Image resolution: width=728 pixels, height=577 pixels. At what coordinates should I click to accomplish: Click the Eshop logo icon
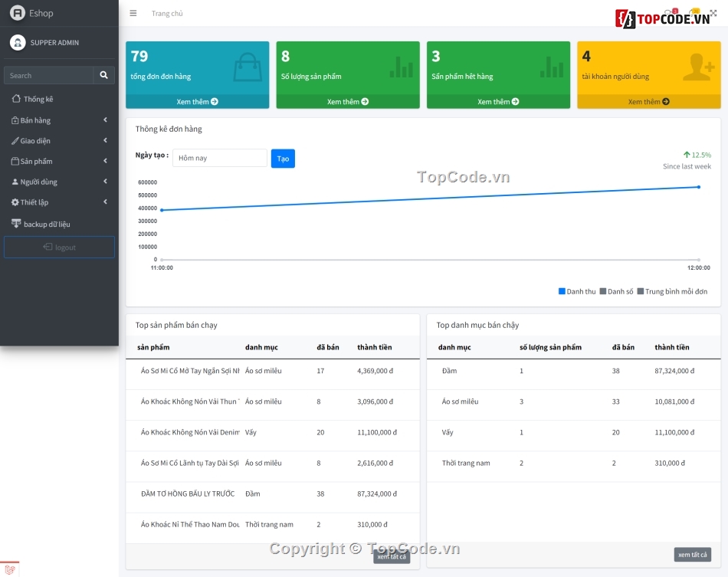pyautogui.click(x=18, y=13)
